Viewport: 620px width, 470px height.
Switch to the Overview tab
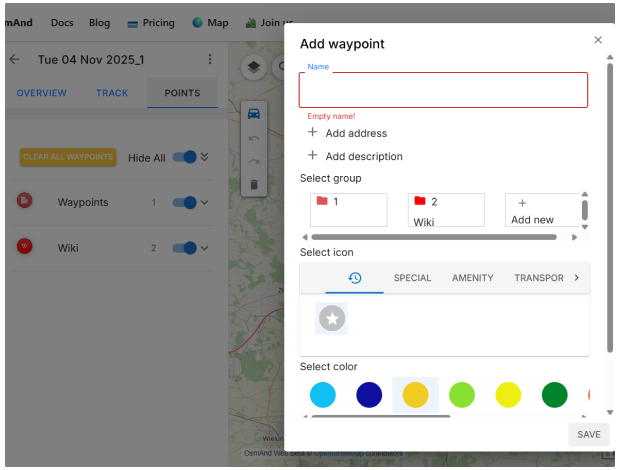[41, 93]
